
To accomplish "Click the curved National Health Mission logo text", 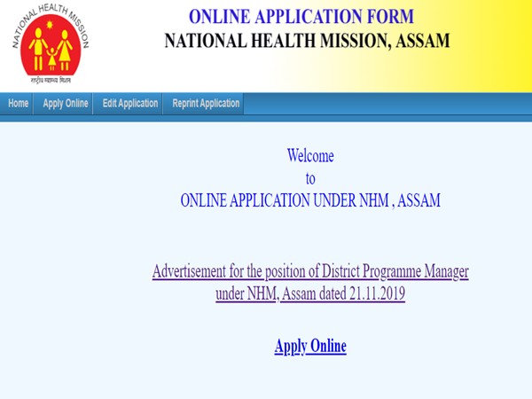I will [x=50, y=12].
